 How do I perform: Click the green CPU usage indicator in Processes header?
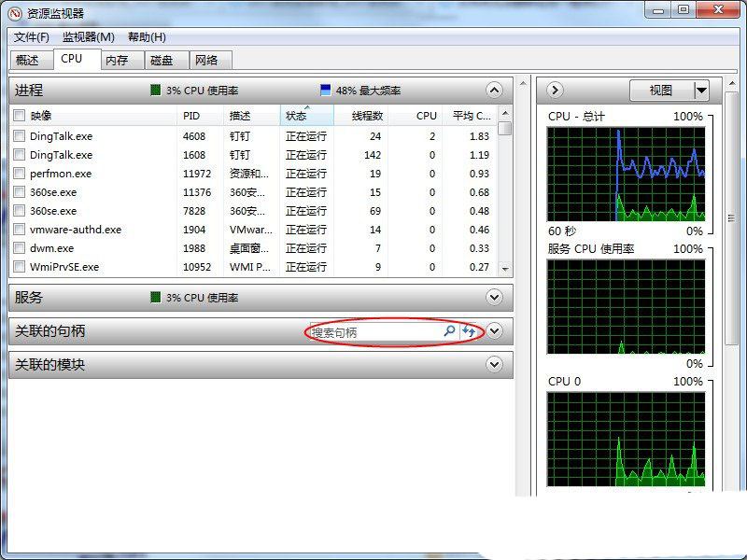pos(155,91)
